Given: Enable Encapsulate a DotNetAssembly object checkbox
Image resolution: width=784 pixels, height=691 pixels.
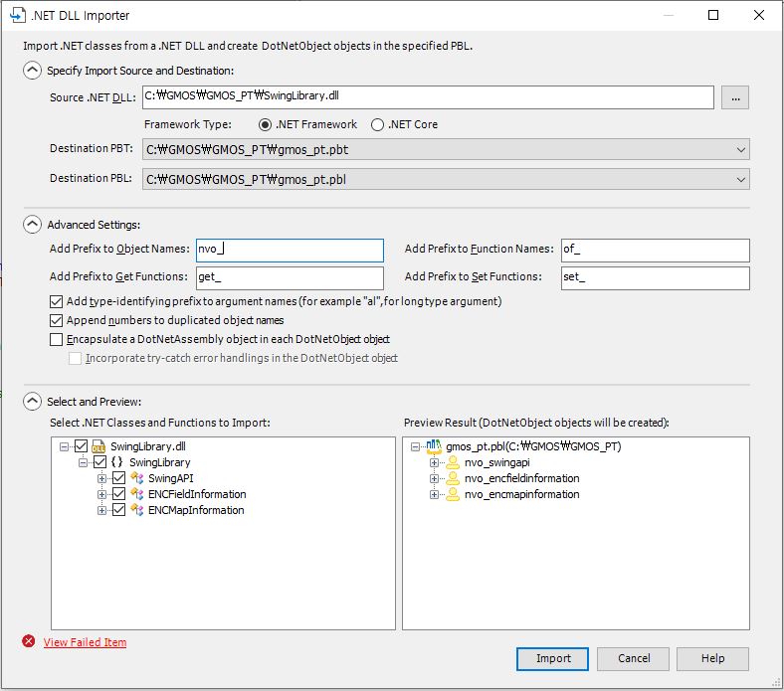Looking at the screenshot, I should pyautogui.click(x=56, y=339).
